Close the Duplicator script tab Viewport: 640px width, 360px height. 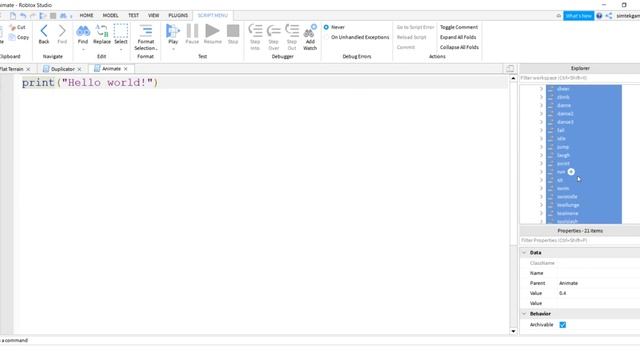coord(79,69)
